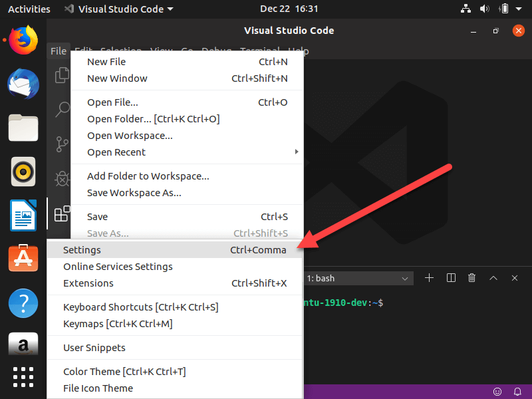Select User Snippets entry
Viewport: 532px width, 399px height.
click(x=174, y=348)
